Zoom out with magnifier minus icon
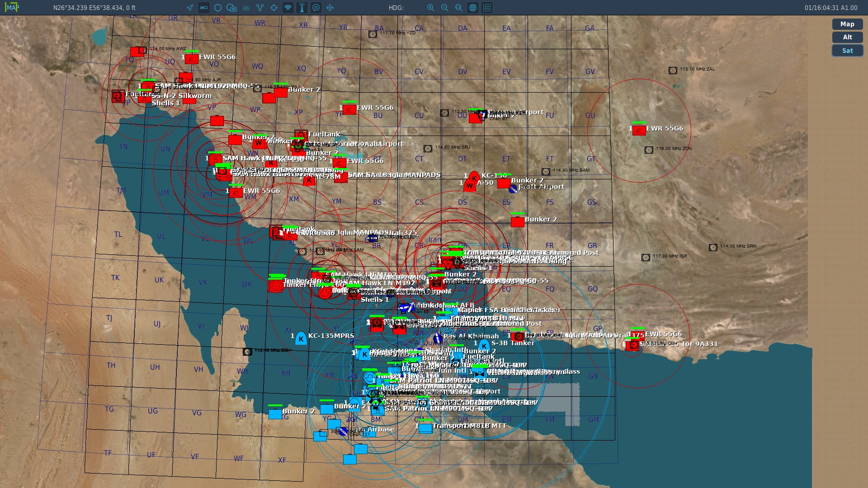The height and width of the screenshot is (488, 868). (445, 8)
